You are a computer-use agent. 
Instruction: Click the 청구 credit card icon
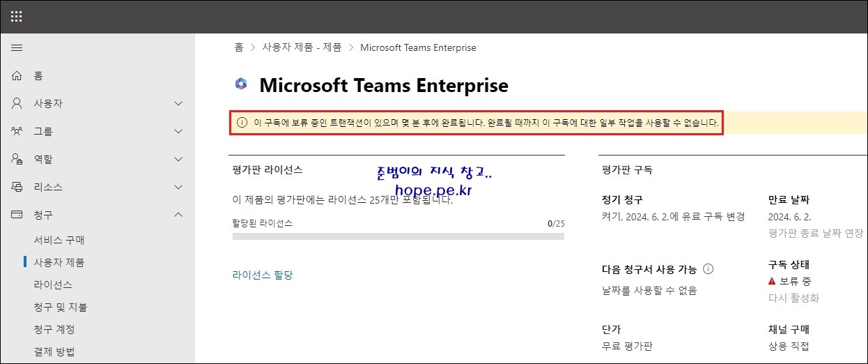coord(17,215)
